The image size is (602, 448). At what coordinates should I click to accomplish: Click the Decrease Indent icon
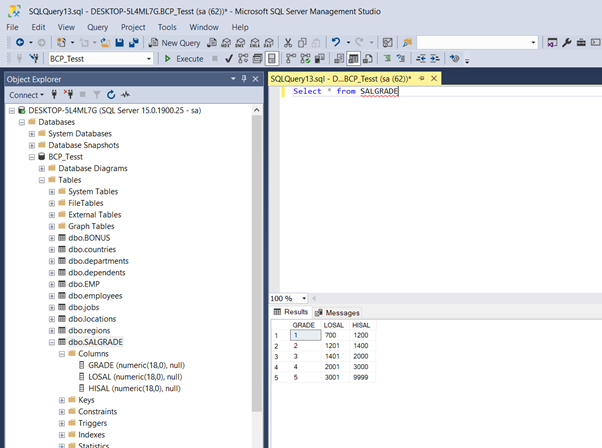point(421,58)
